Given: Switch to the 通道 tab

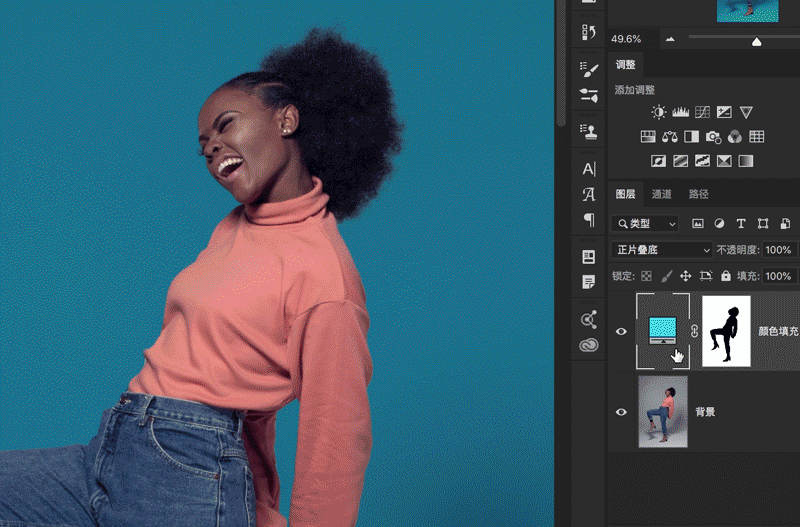Looking at the screenshot, I should pos(661,194).
